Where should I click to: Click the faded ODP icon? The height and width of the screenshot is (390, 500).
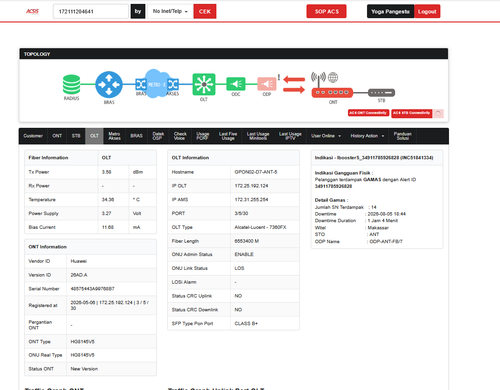267,84
